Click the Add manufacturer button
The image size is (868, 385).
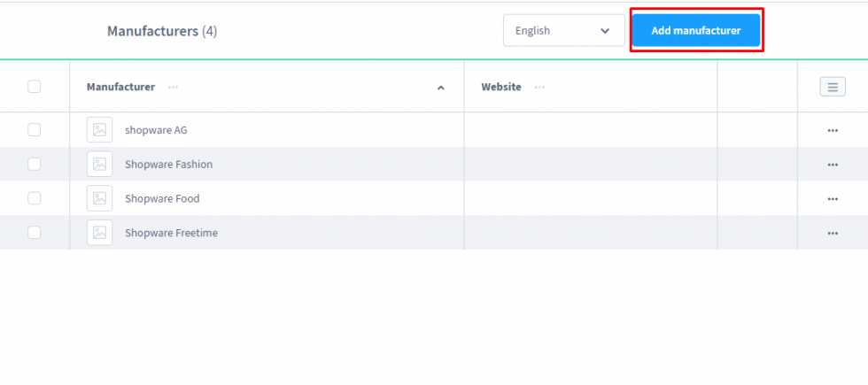[x=695, y=30]
